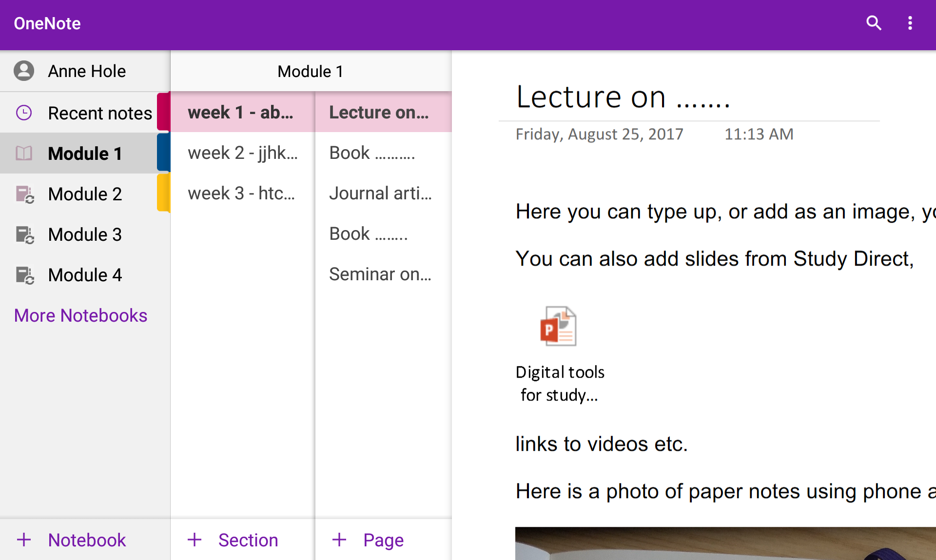Viewport: 936px width, 560px height.
Task: Select the Recent notes icon
Action: (23, 111)
